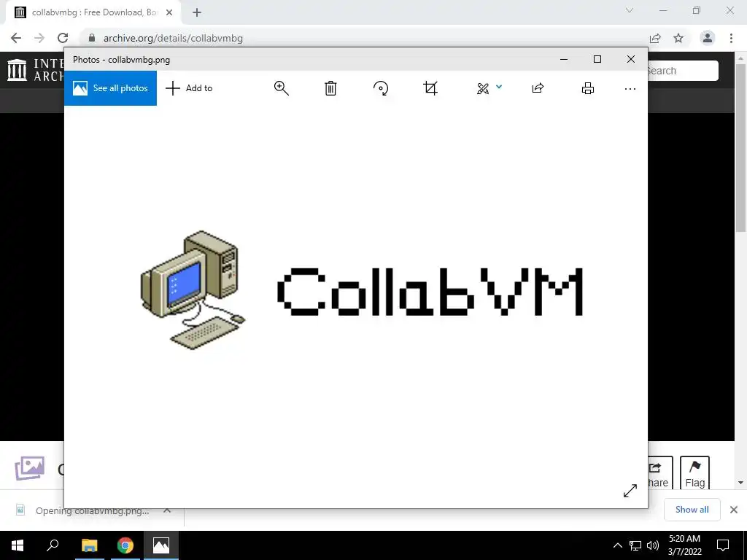Click the Share button on archive page

(x=660, y=472)
